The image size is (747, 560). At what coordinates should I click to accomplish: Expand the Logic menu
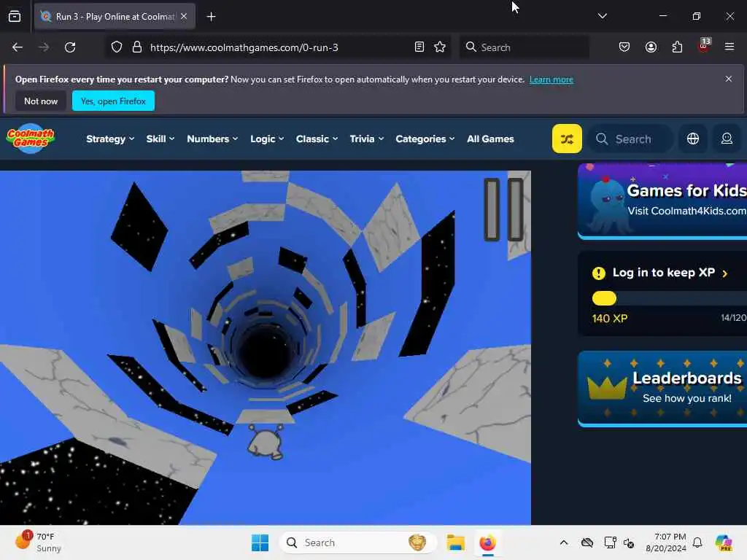click(x=267, y=139)
